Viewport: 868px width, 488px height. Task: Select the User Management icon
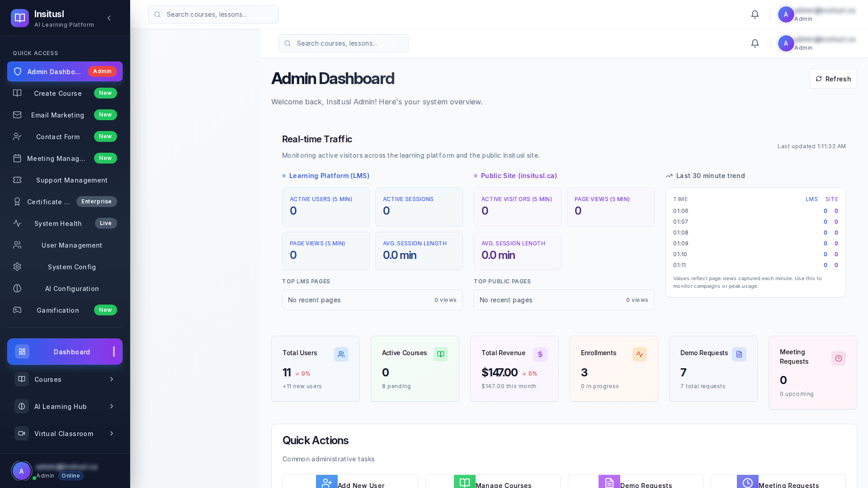point(17,245)
